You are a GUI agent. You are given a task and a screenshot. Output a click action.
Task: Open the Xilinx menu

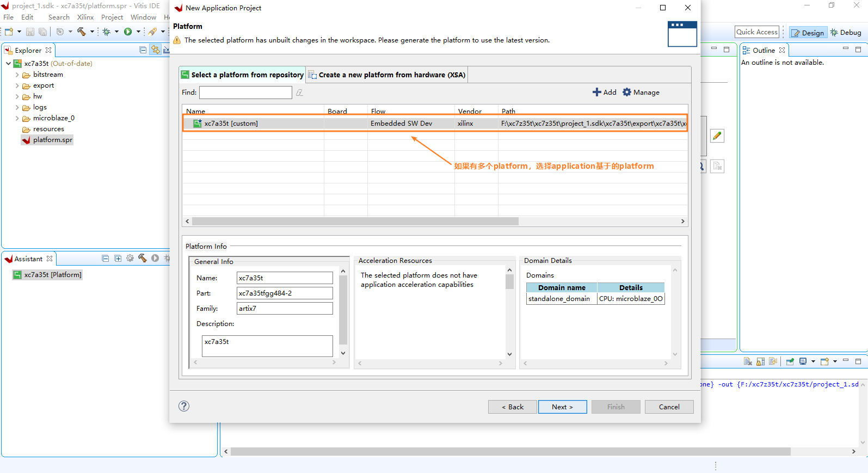coord(85,17)
